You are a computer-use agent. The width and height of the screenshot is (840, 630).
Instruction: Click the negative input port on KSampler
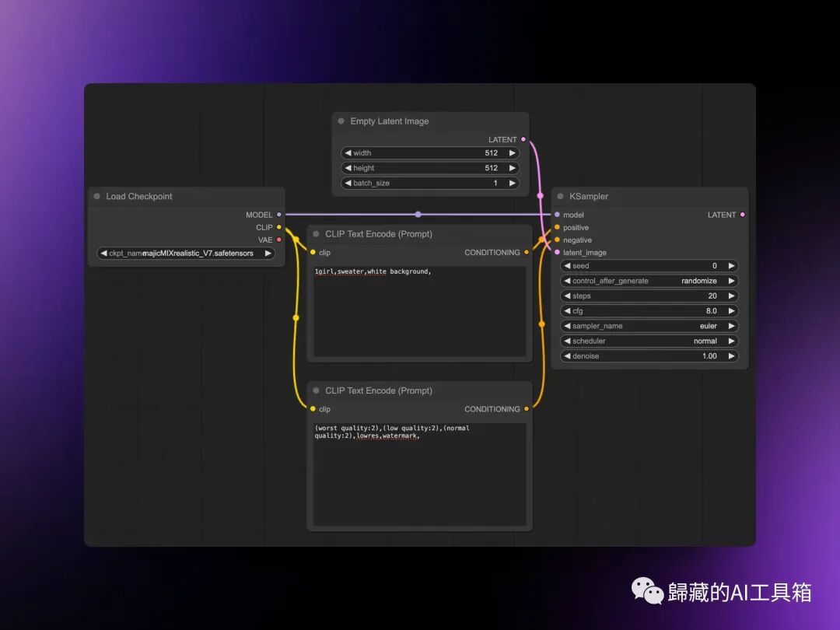click(557, 240)
